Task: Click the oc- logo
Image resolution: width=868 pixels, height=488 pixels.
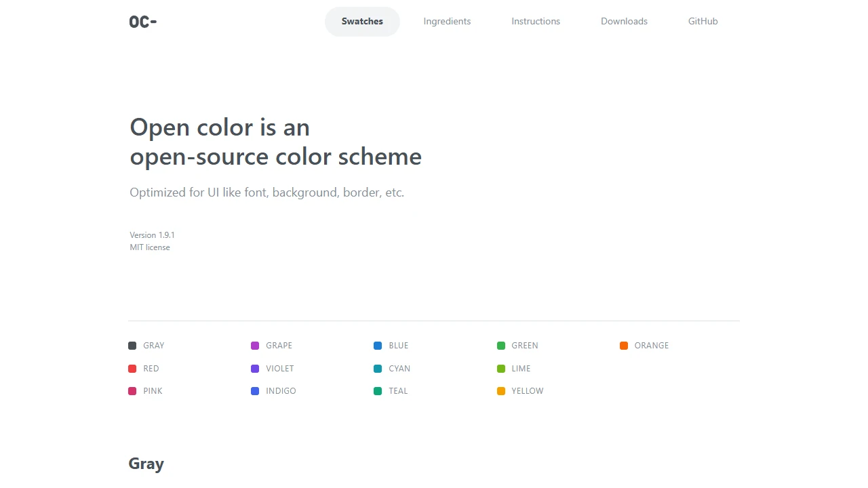Action: tap(142, 21)
